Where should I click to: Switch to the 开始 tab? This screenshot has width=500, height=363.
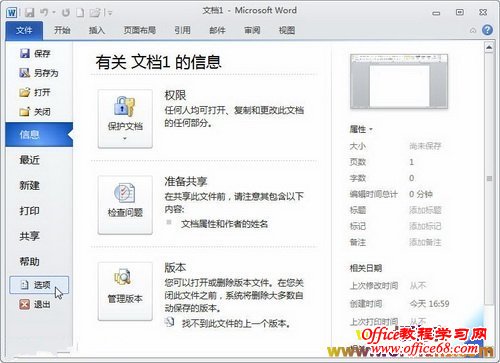tap(62, 30)
